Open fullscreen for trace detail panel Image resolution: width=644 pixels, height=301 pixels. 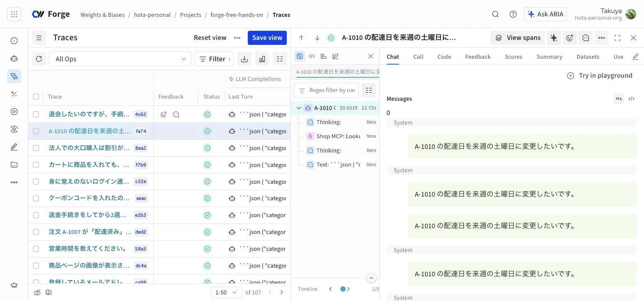617,38
